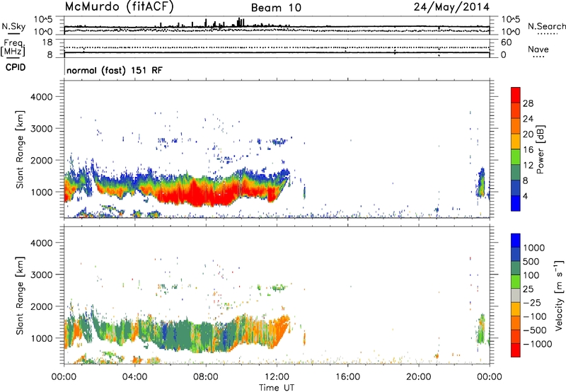
Task: Click the CPID label
Action: coord(16,67)
